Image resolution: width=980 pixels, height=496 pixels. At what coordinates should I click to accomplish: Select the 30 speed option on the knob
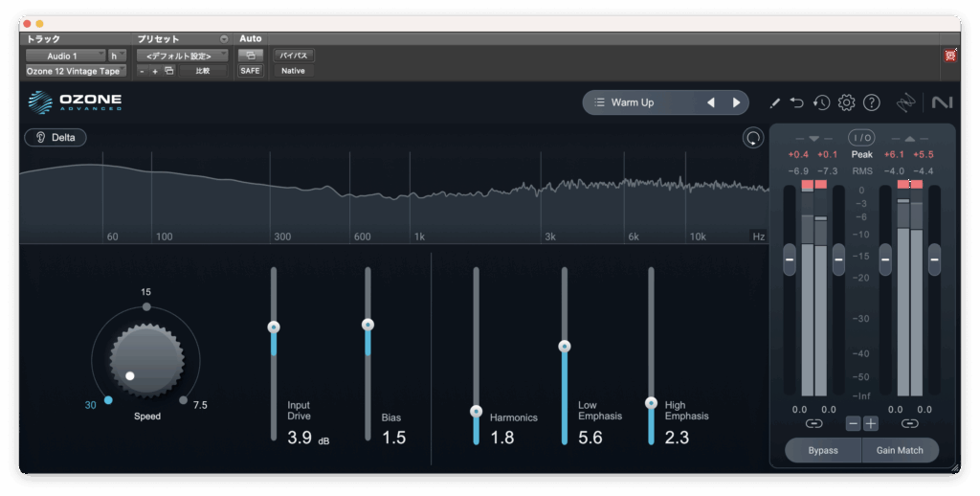[x=108, y=400]
